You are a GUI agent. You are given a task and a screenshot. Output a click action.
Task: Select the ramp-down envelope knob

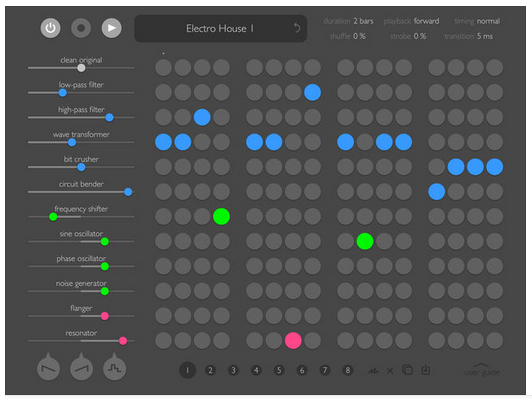(48, 367)
